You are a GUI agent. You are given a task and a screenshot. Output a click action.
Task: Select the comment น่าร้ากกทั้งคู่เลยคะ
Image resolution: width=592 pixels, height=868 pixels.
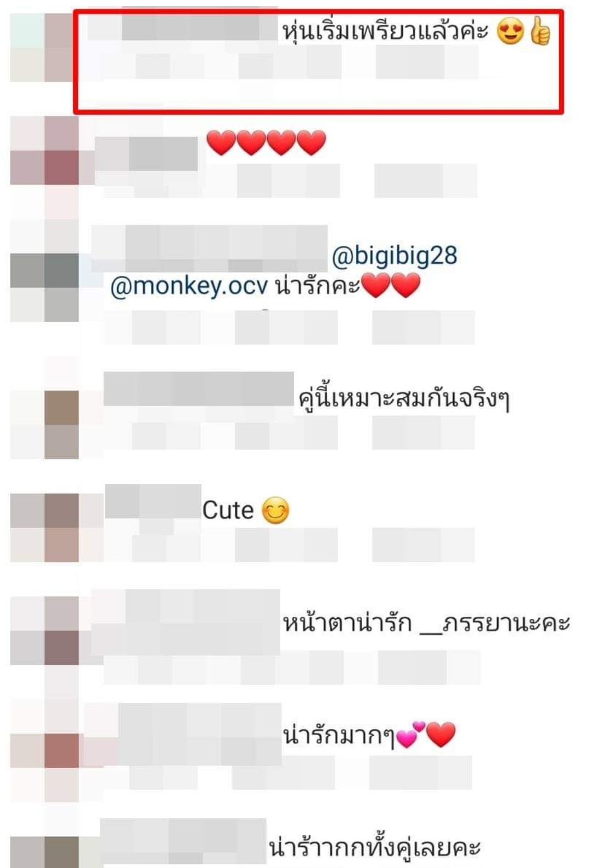coord(375,847)
